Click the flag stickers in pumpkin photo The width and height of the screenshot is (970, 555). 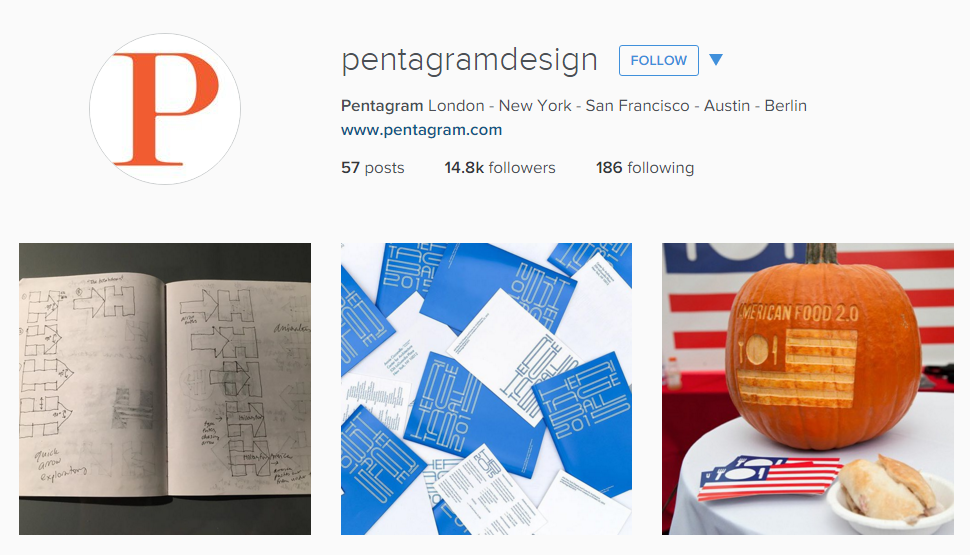pyautogui.click(x=770, y=477)
